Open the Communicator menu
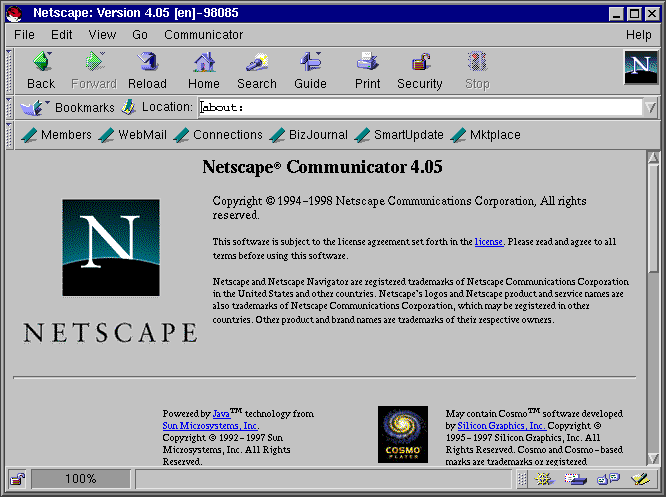666x497 pixels. point(203,35)
